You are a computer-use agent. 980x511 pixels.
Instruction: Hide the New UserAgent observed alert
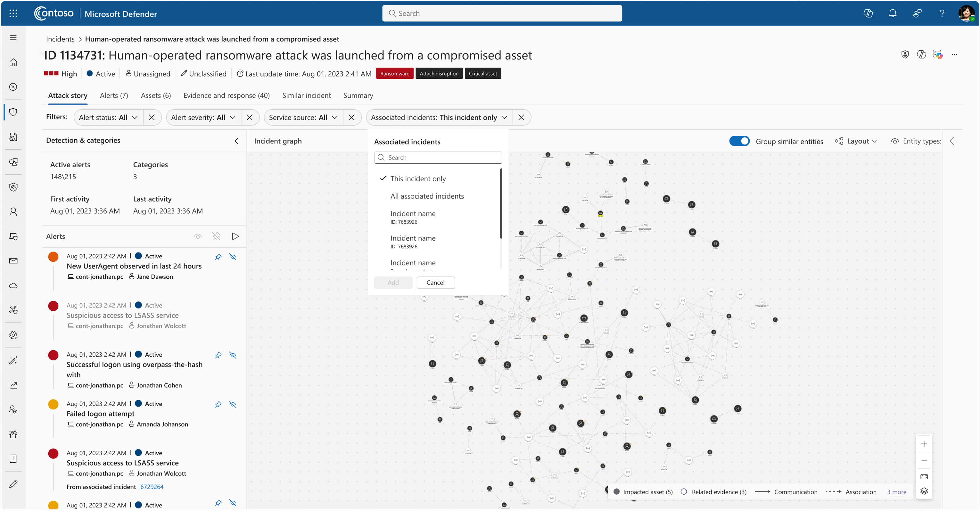(x=233, y=257)
